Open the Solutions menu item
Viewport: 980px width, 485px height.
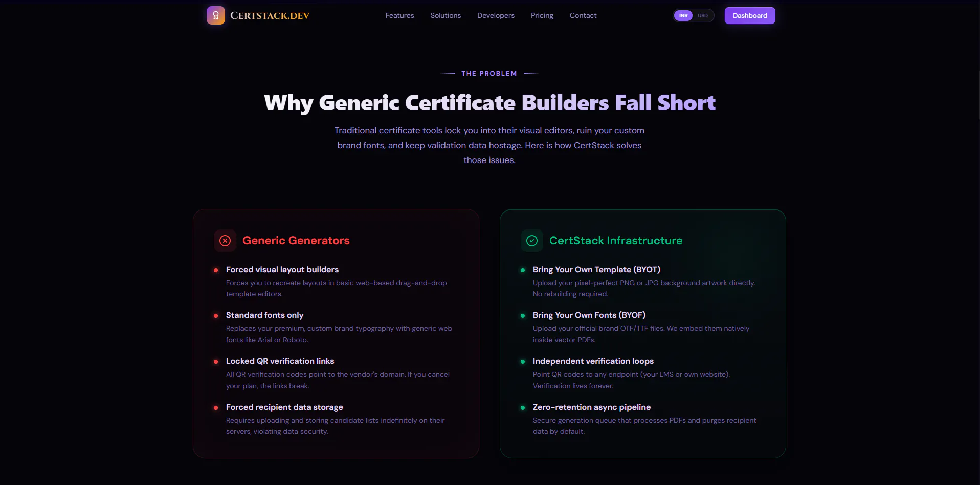[446, 16]
